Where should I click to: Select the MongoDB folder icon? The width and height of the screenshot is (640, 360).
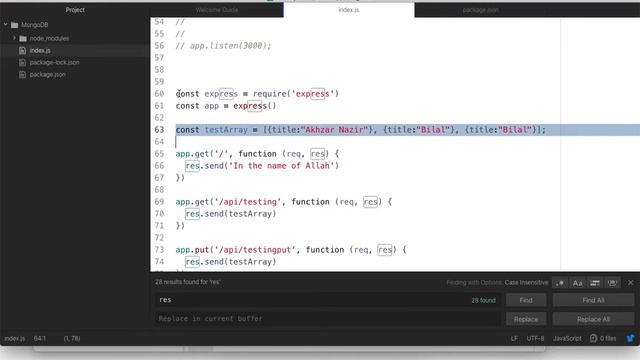click(x=15, y=25)
